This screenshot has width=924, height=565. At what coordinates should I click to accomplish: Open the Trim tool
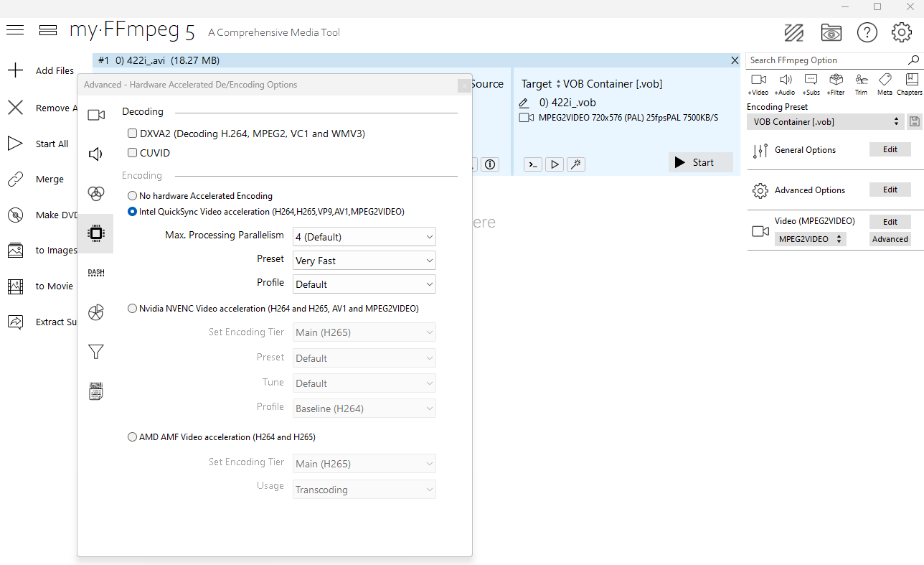click(861, 84)
